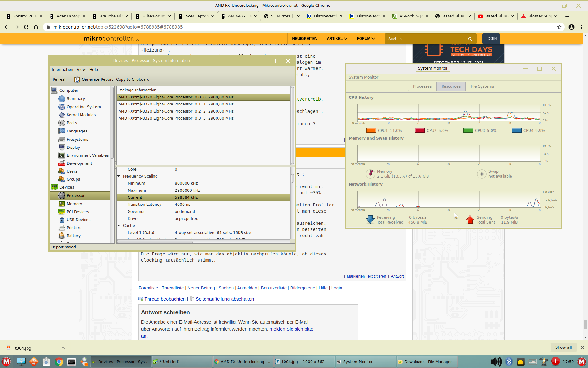588x368 pixels.
Task: Click the Thread beobachten link
Action: coord(165,299)
